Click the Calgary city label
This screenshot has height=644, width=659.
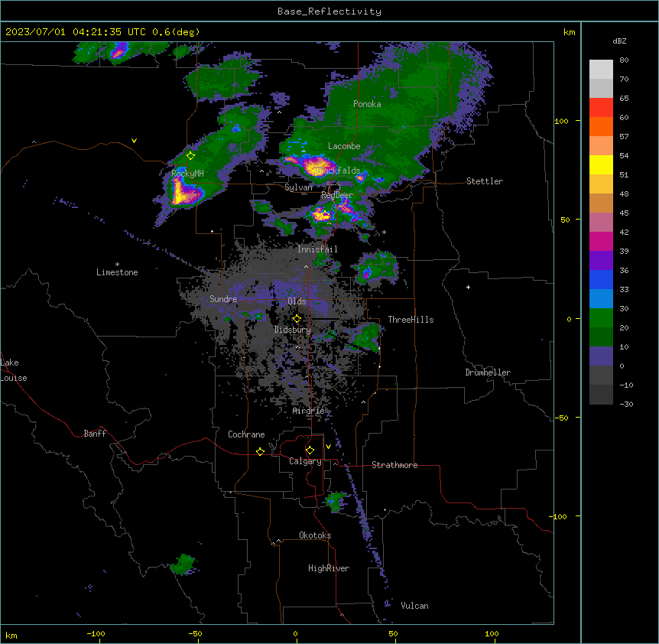[x=305, y=461]
